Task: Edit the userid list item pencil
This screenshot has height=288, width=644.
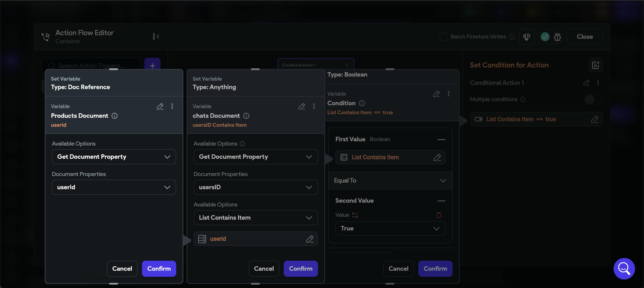Action: (x=309, y=239)
